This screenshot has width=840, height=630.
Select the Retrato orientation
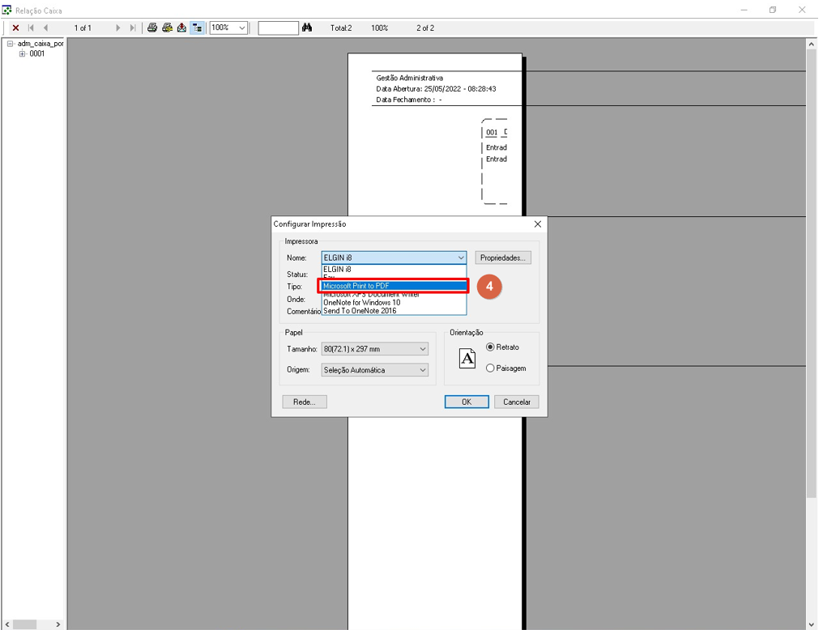coord(502,347)
